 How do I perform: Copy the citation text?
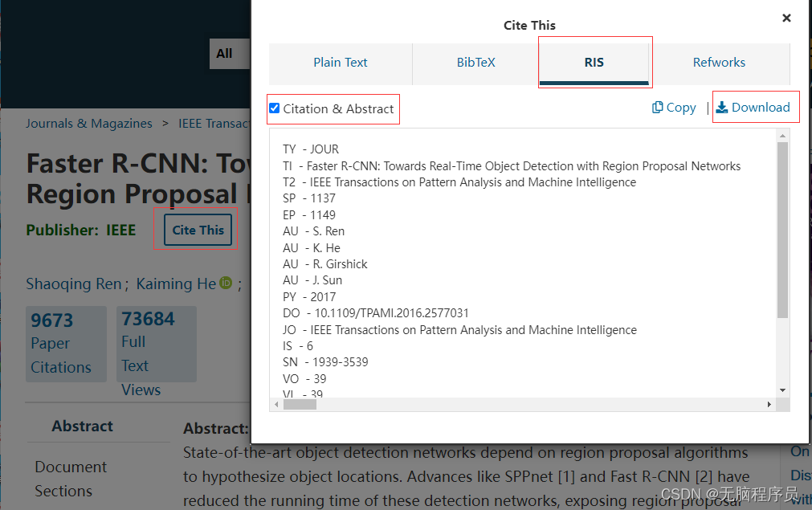(x=674, y=107)
